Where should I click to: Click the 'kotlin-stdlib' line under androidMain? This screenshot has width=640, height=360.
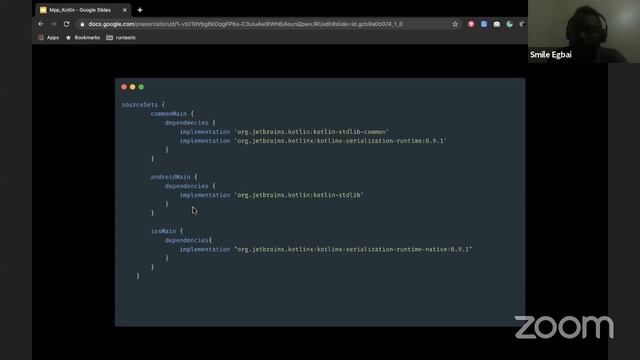tap(272, 195)
